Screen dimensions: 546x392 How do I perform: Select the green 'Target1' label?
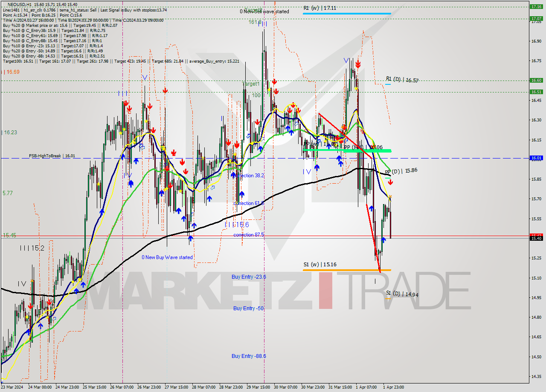point(251,84)
